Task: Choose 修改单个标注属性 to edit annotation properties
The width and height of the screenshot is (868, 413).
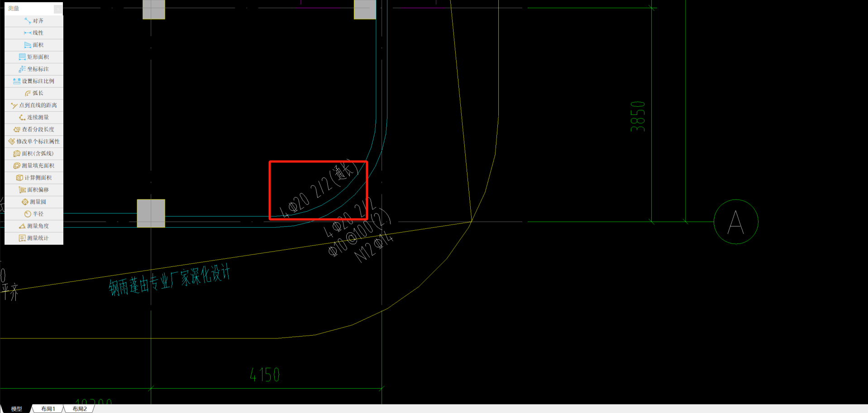Action: tap(34, 141)
